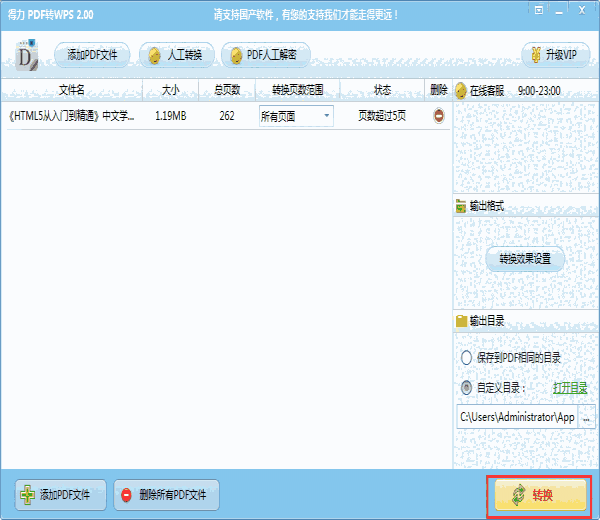The image size is (600, 520).
Task: Start conversion with 转换 button
Action: pos(540,495)
